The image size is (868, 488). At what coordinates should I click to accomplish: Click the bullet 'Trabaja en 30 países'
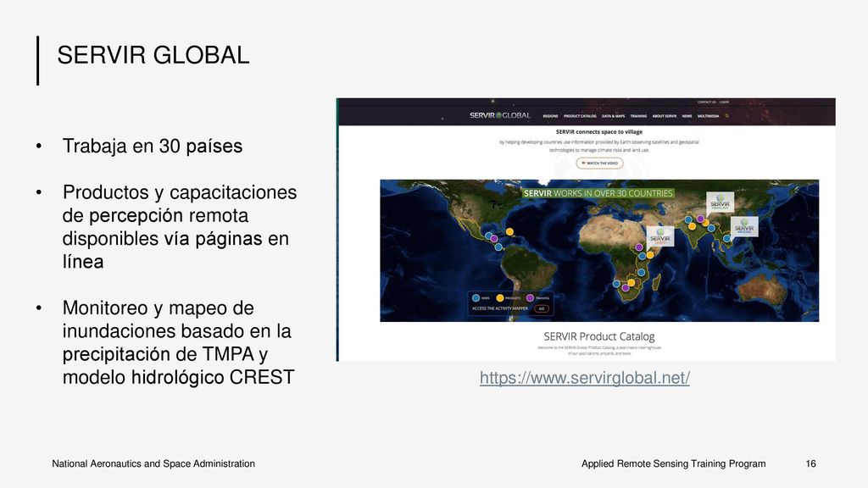click(153, 146)
